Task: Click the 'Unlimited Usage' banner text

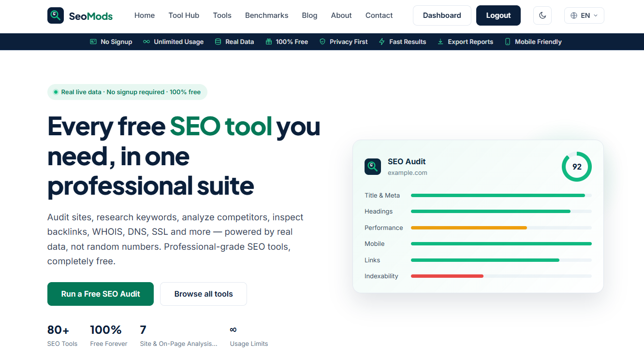Action: click(x=178, y=42)
